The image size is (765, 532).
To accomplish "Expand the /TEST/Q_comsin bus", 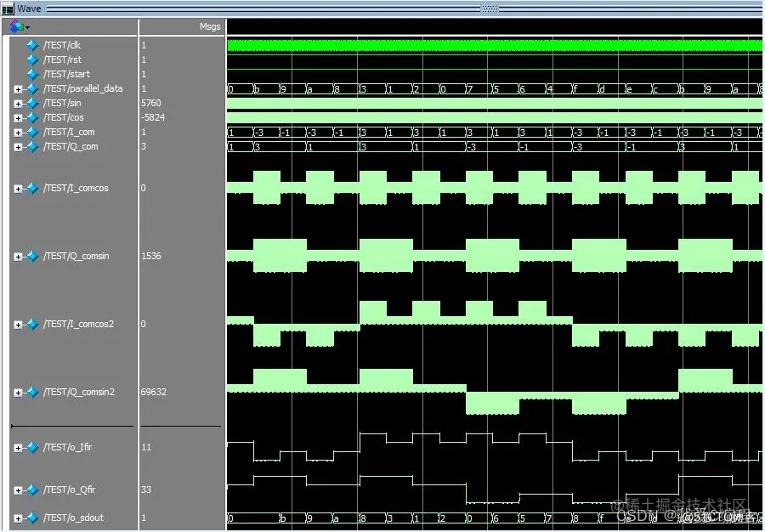I will (x=18, y=257).
